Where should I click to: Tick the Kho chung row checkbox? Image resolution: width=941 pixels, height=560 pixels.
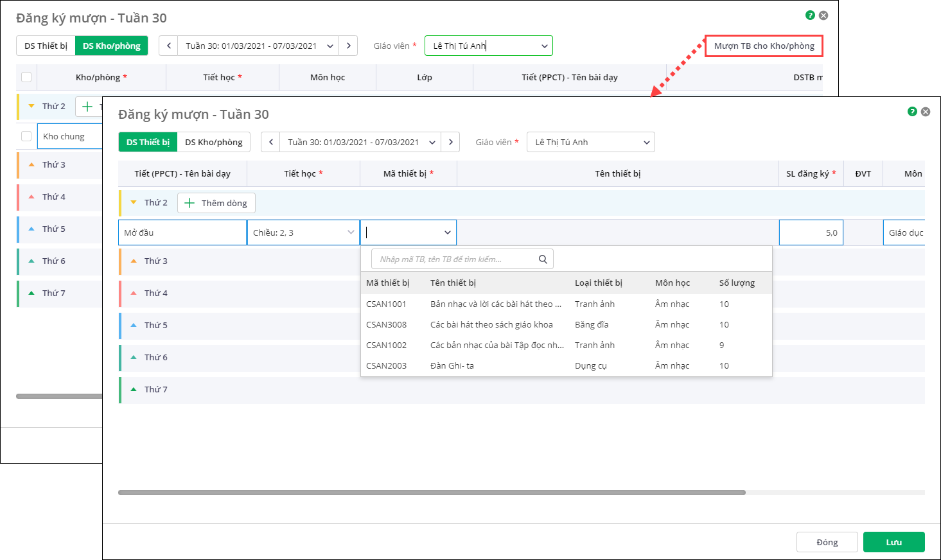[26, 136]
